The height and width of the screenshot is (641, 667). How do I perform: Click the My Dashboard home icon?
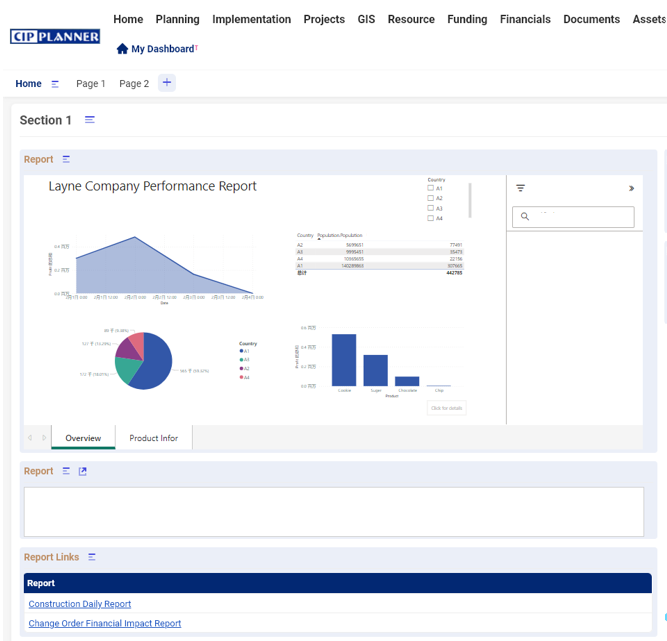click(122, 49)
